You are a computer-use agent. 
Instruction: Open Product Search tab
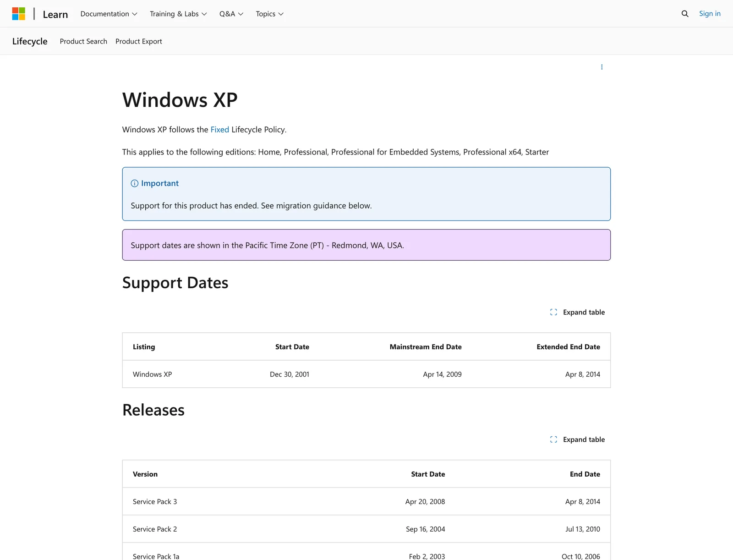click(83, 41)
